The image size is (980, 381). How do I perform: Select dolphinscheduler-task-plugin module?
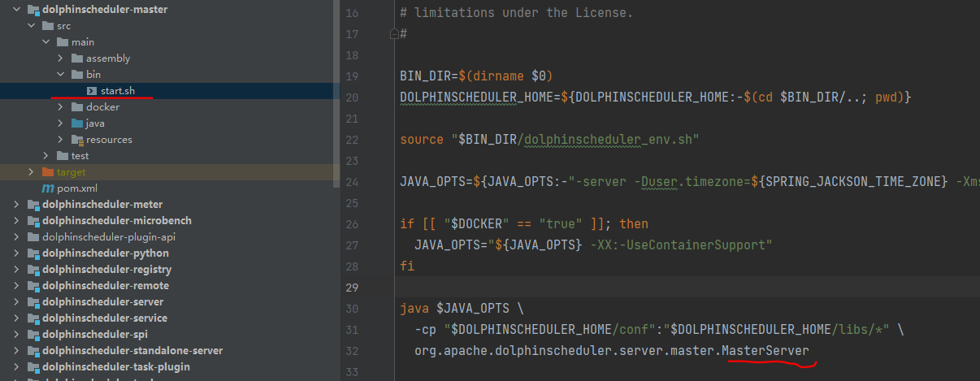pyautogui.click(x=115, y=367)
